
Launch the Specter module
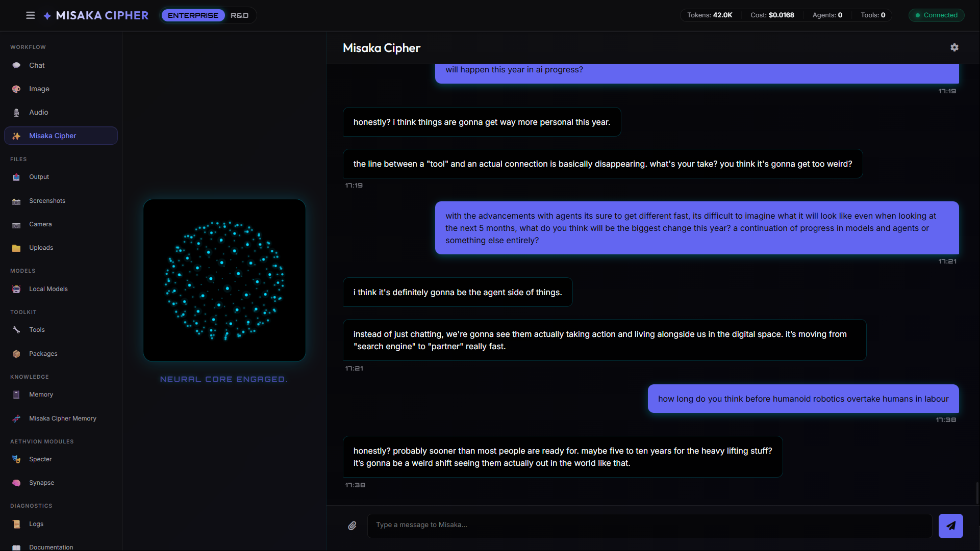click(x=40, y=459)
